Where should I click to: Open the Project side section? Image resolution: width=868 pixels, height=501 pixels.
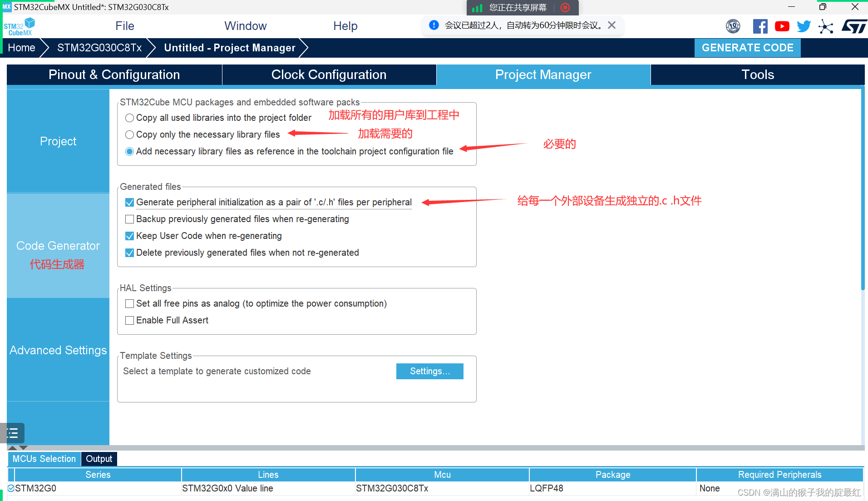click(x=58, y=141)
